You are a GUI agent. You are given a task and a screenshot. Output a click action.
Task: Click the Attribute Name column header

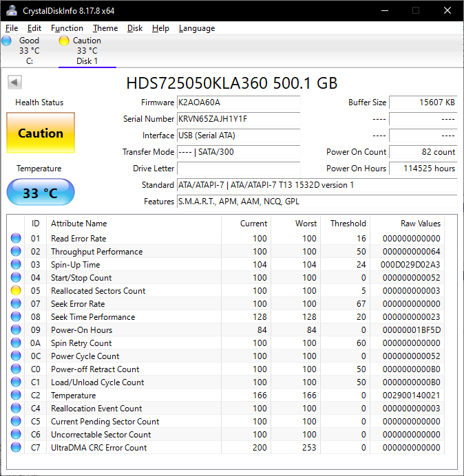pyautogui.click(x=79, y=224)
